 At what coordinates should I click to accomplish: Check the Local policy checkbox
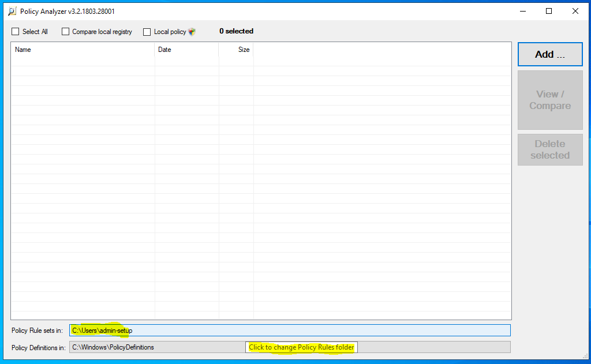pyautogui.click(x=147, y=32)
